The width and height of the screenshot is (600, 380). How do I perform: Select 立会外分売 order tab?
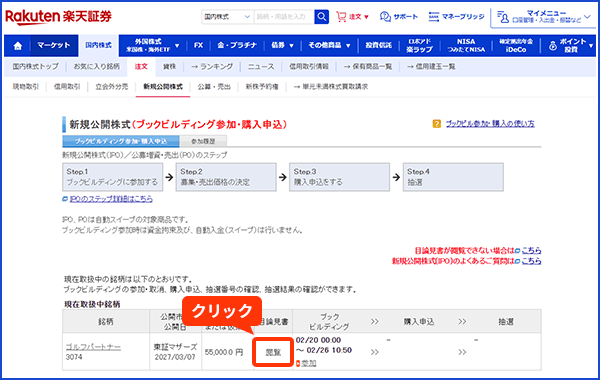click(x=112, y=87)
